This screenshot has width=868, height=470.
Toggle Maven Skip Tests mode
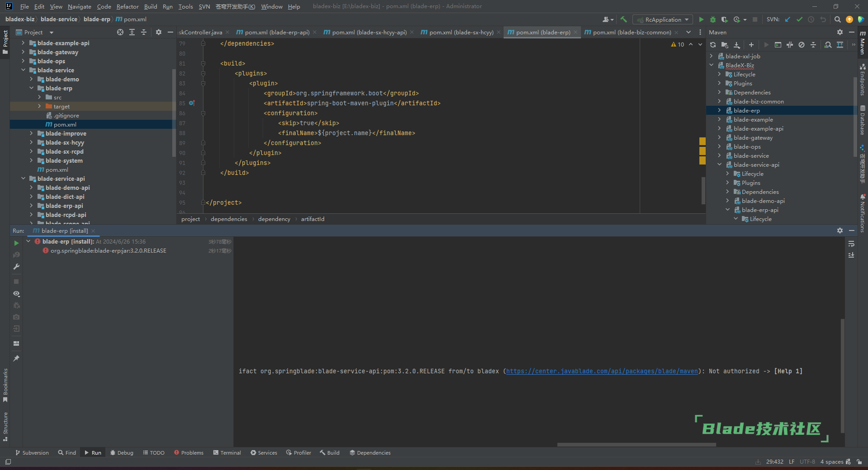pos(802,45)
